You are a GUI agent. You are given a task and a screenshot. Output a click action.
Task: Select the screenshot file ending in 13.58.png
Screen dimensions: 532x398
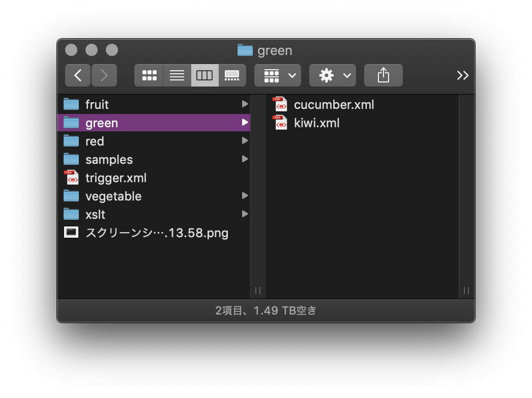point(154,233)
